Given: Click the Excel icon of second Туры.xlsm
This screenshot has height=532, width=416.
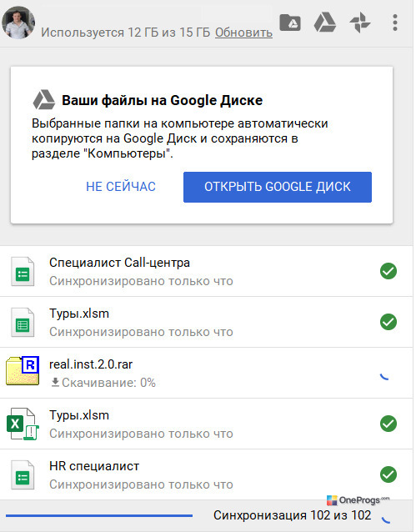Looking at the screenshot, I should click(23, 424).
